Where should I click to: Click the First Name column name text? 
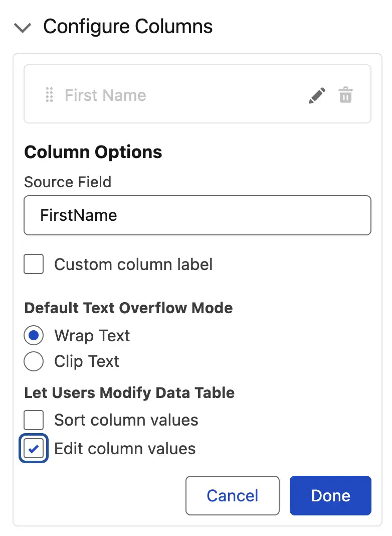(x=105, y=95)
